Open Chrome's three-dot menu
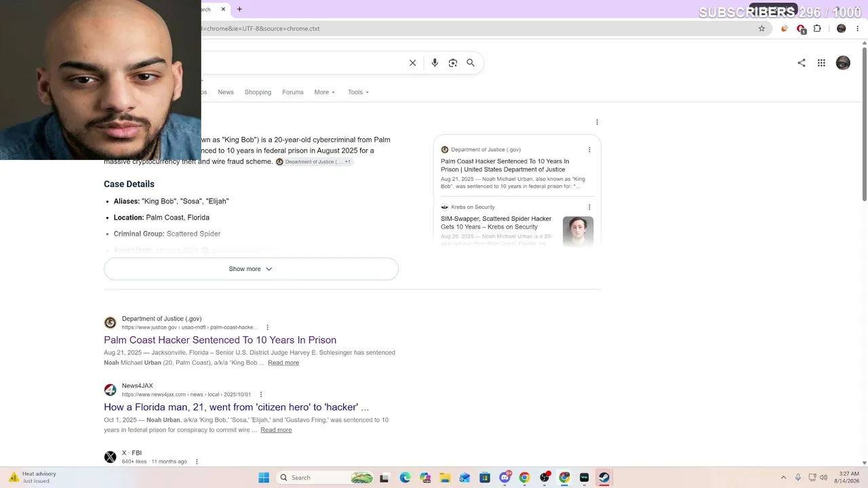 click(x=858, y=28)
